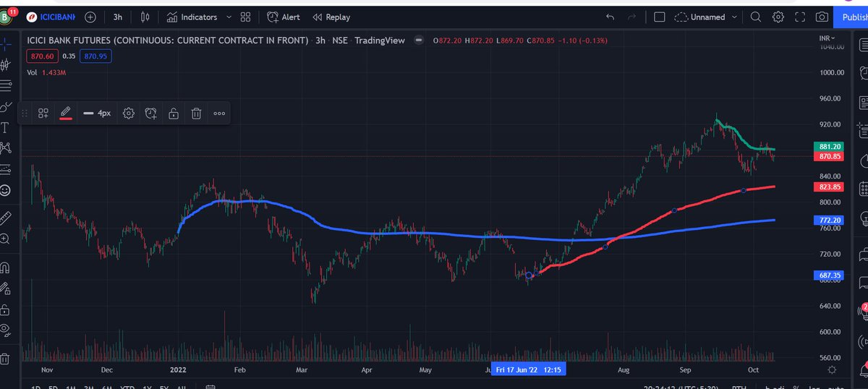This screenshot has width=868, height=389.
Task: Click the Publish button
Action: [852, 17]
